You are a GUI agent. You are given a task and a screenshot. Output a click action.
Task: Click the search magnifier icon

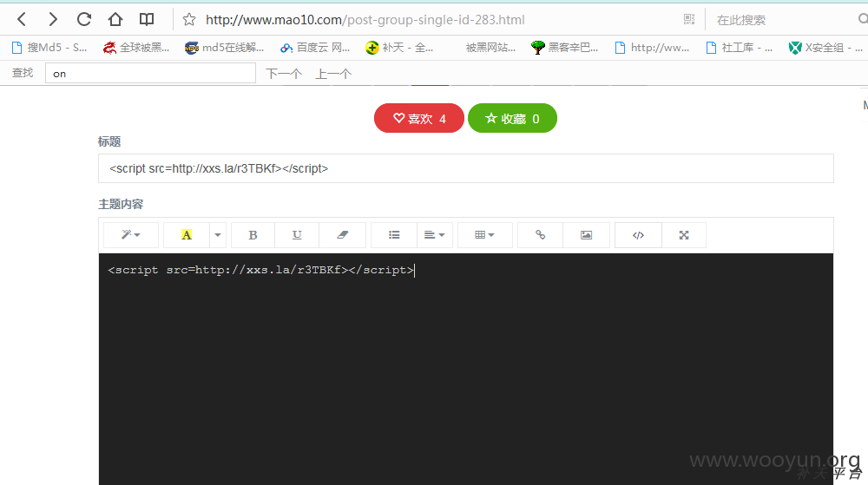tap(863, 19)
